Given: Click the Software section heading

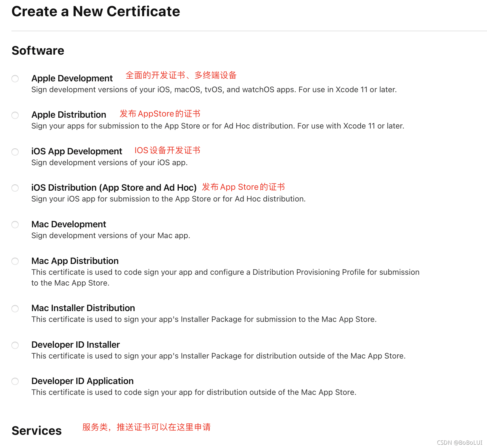Looking at the screenshot, I should pyautogui.click(x=38, y=50).
